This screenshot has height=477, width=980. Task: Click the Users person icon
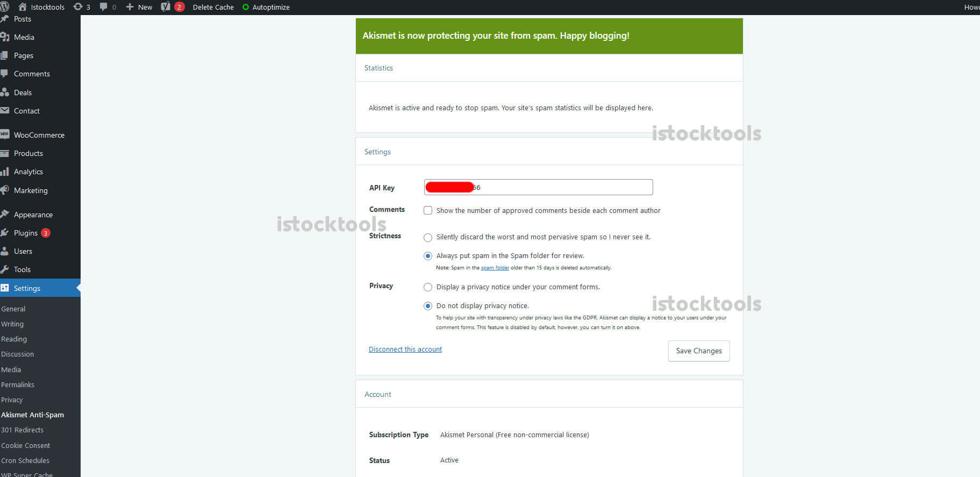tap(4, 251)
